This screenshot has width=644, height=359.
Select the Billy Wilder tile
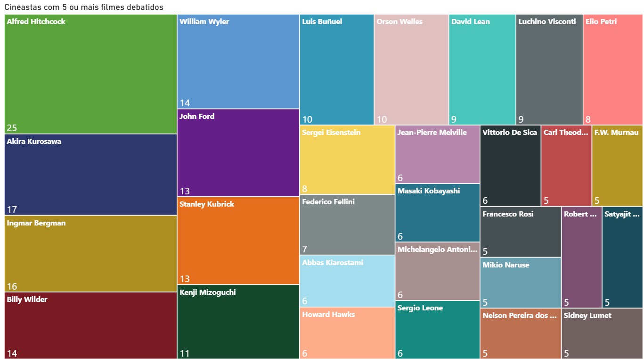point(90,326)
